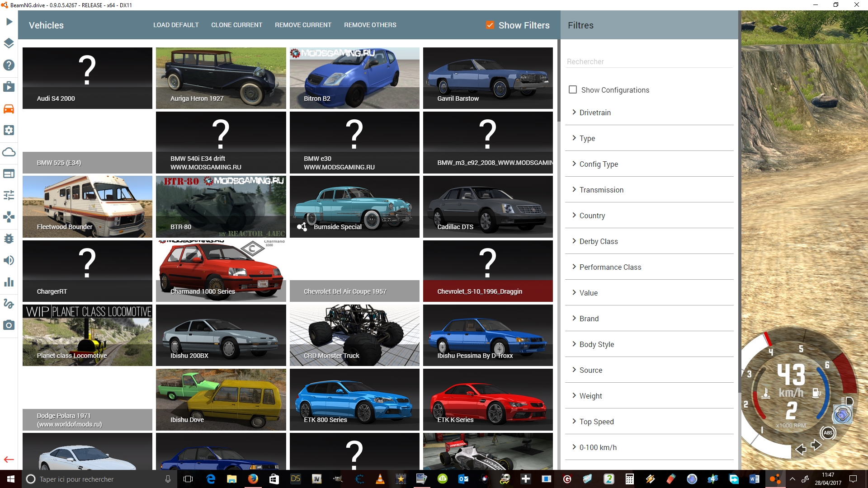Image resolution: width=868 pixels, height=488 pixels.
Task: Click REMOVE OTHERS button
Action: point(370,25)
